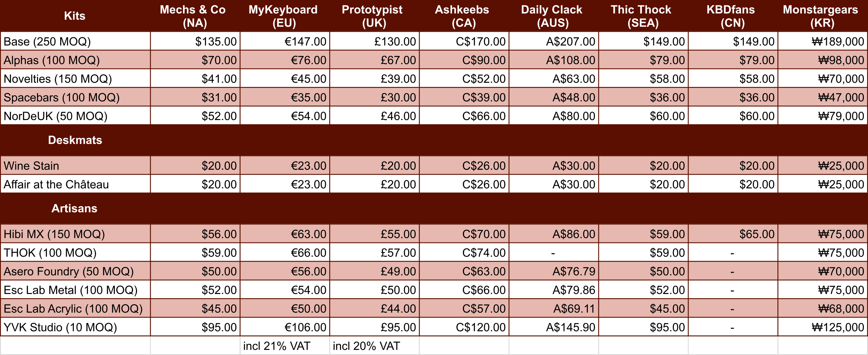Screen dimensions: 868x355
Task: Click the Base (250 MOQ) row label
Action: tap(47, 42)
